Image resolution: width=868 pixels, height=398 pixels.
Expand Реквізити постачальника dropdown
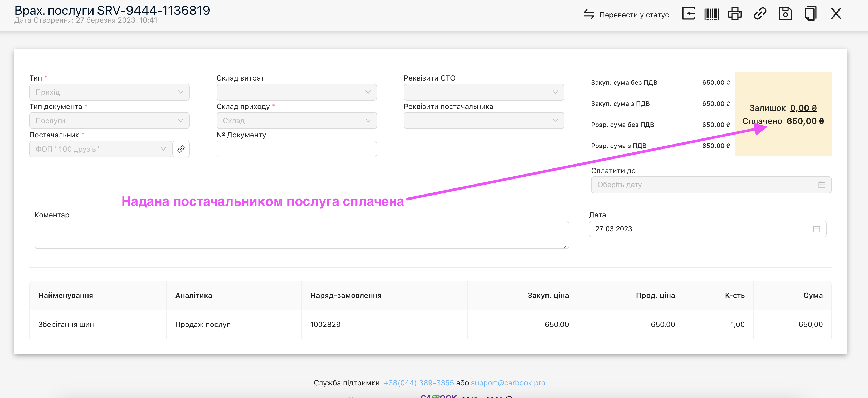484,121
